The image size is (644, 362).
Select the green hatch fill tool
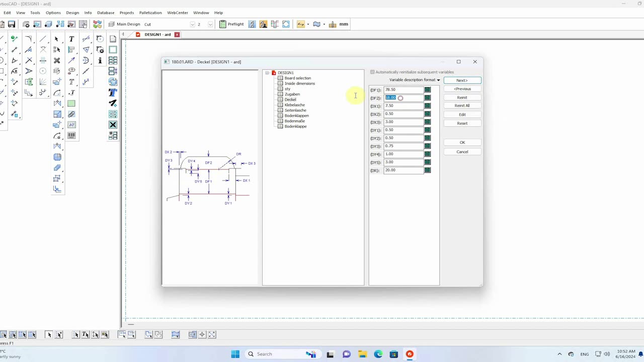click(x=71, y=104)
